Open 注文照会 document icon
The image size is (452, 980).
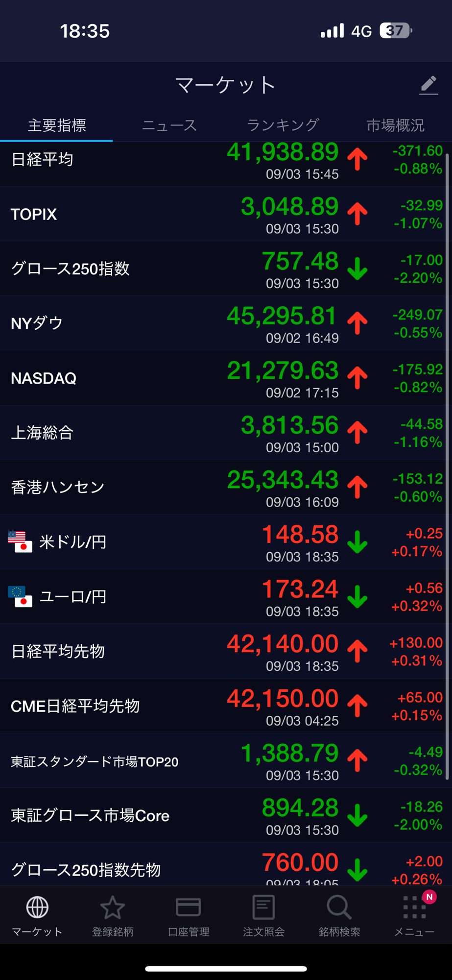click(263, 907)
